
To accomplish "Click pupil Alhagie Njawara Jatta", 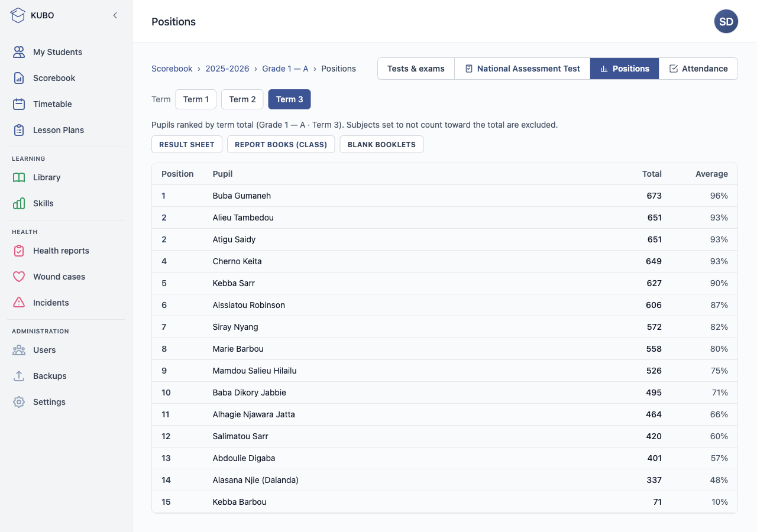I will pyautogui.click(x=254, y=414).
